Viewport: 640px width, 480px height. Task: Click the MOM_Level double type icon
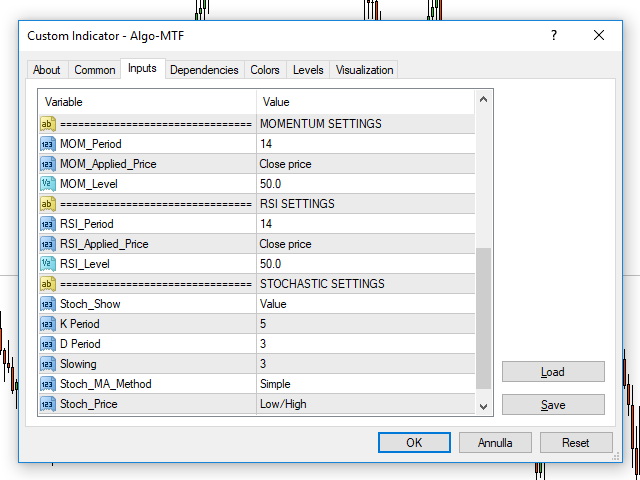(47, 184)
